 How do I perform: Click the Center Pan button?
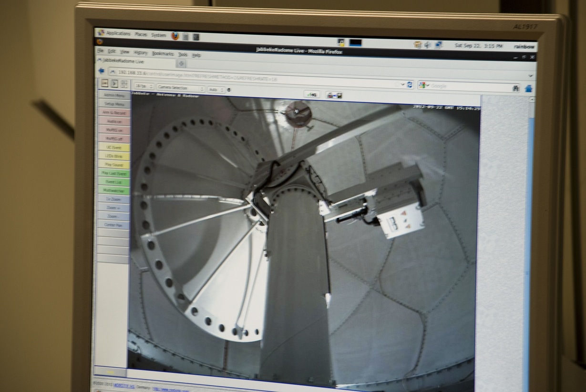(113, 225)
